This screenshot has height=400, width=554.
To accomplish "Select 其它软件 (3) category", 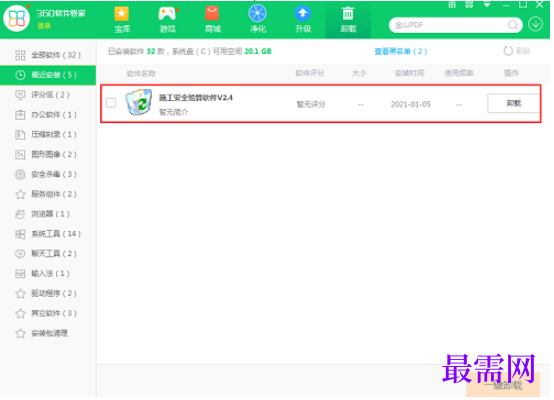I will coord(48,313).
